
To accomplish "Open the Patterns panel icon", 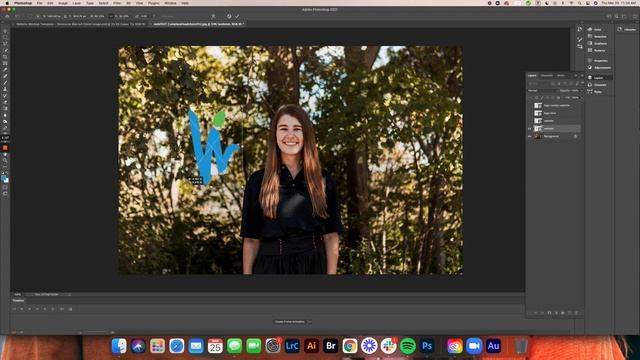I will click(590, 50).
